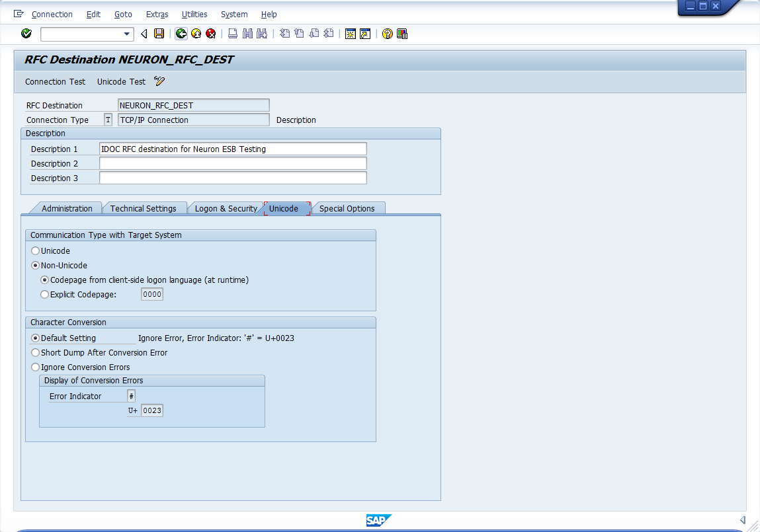Click the status bar expand triangle

coord(743,520)
